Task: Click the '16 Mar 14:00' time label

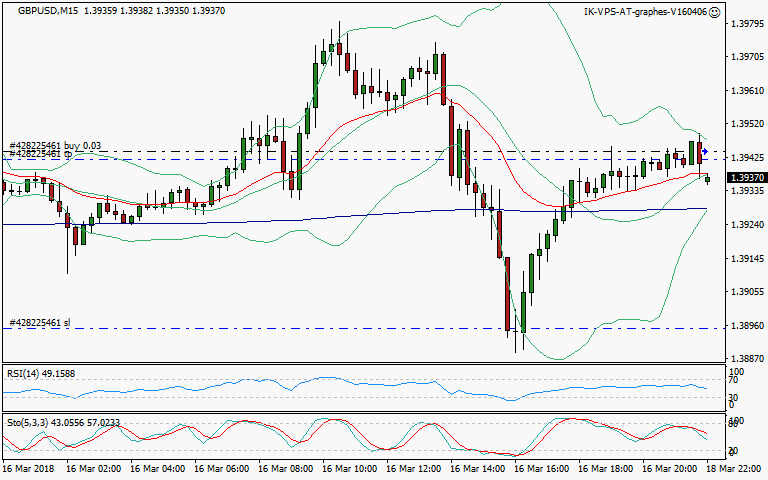Action: point(478,469)
